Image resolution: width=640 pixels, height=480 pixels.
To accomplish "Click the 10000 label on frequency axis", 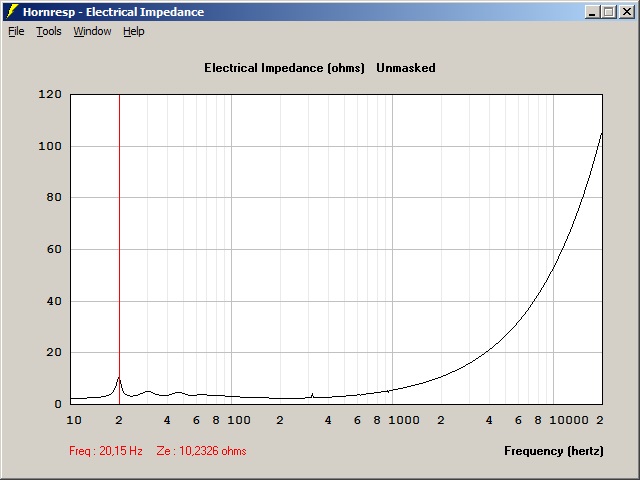I will pos(566,421).
